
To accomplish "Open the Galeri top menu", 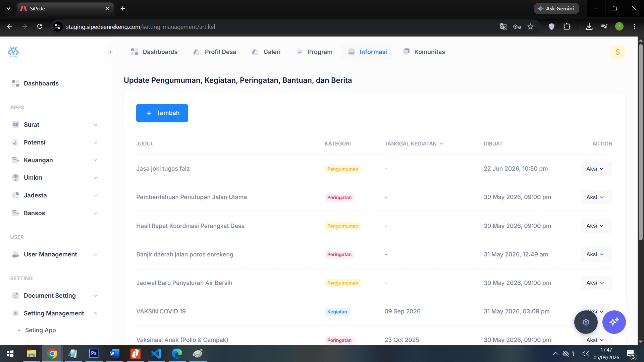I will 266,52.
